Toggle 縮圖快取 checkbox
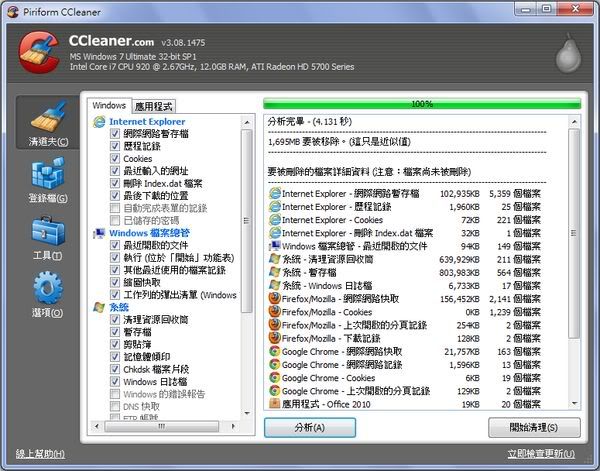 pos(114,282)
